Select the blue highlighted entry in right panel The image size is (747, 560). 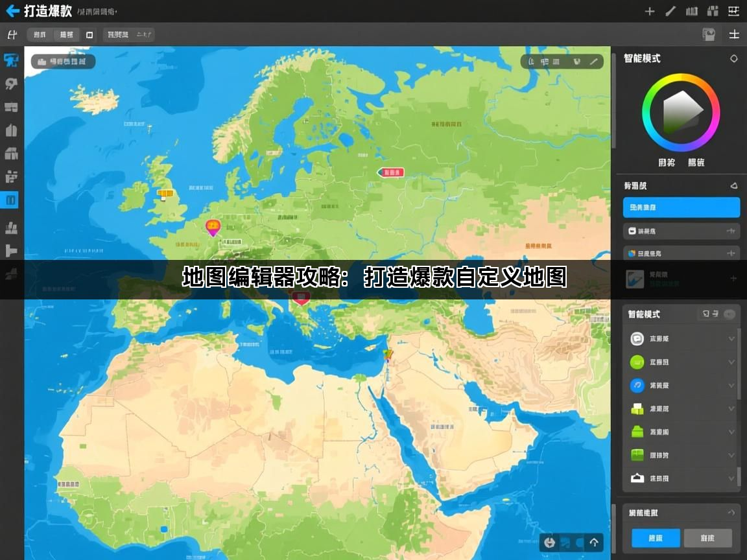[x=681, y=207]
